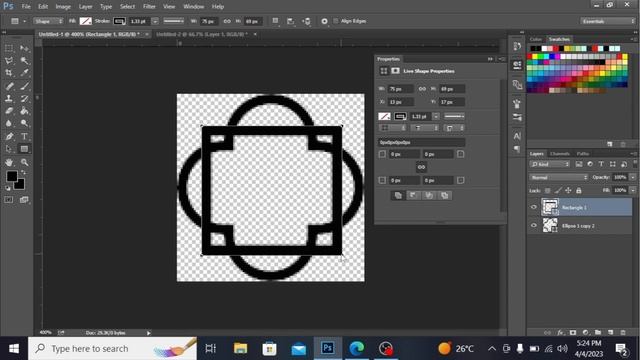Viewport: 640px width, 360px height.
Task: Select the Crop tool
Action: [x=9, y=73]
